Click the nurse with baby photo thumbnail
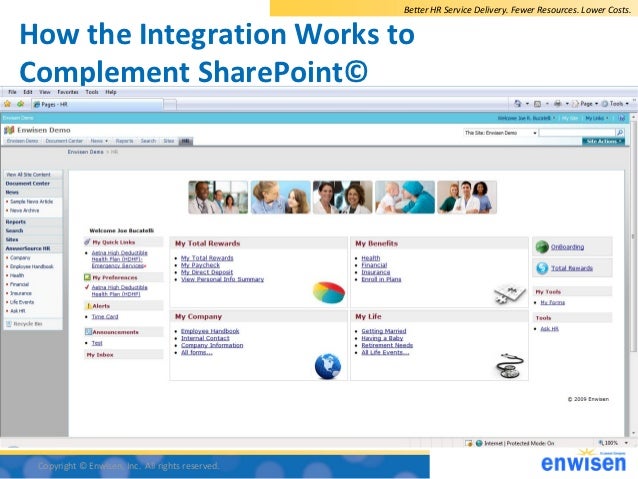Image resolution: width=638 pixels, height=479 pixels. click(405, 197)
